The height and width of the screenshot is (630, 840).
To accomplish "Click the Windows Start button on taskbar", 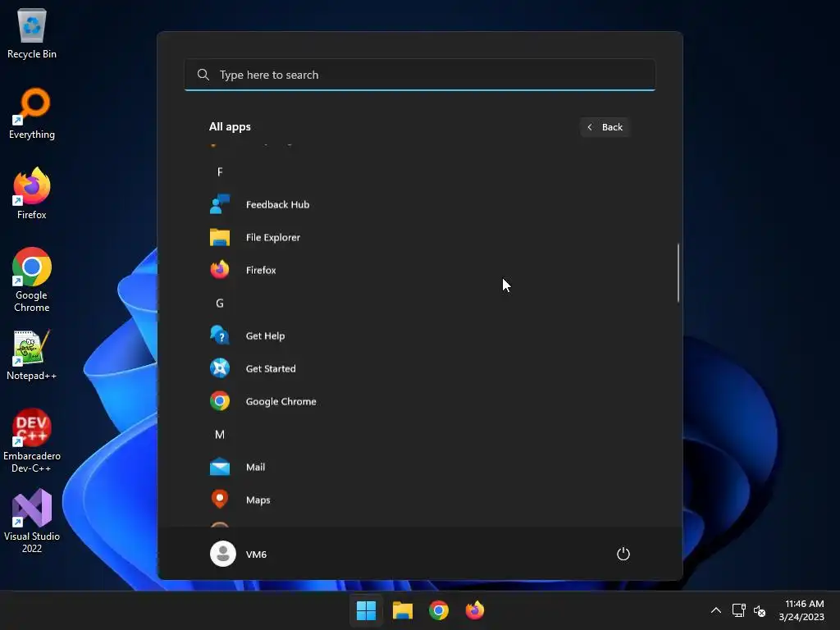I will 367,610.
